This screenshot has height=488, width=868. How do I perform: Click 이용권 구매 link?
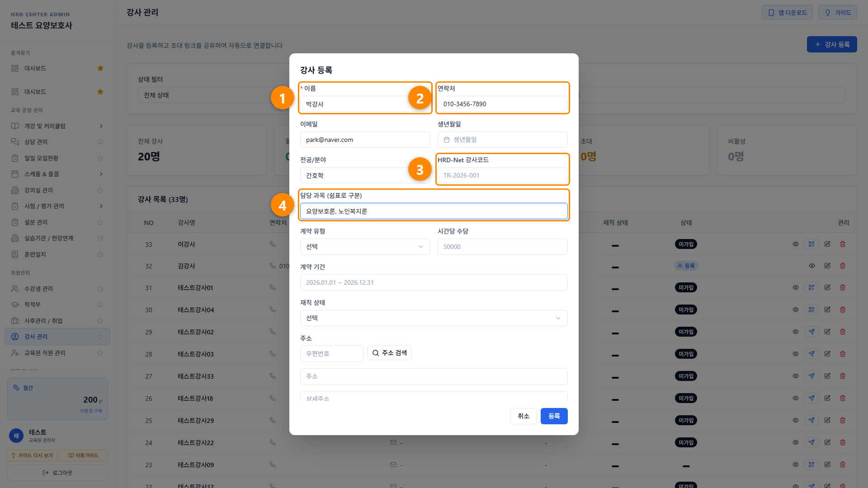91,411
